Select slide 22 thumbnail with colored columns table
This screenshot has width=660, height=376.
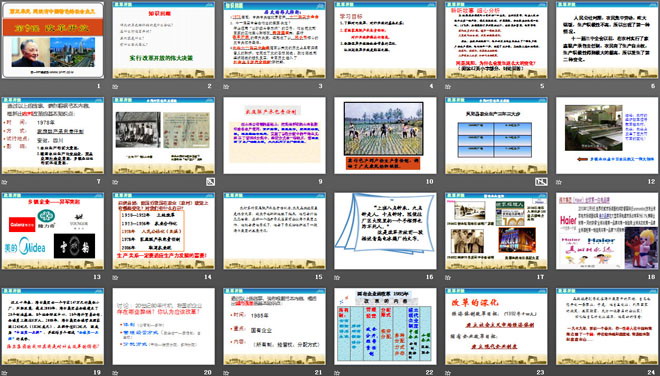point(385,326)
